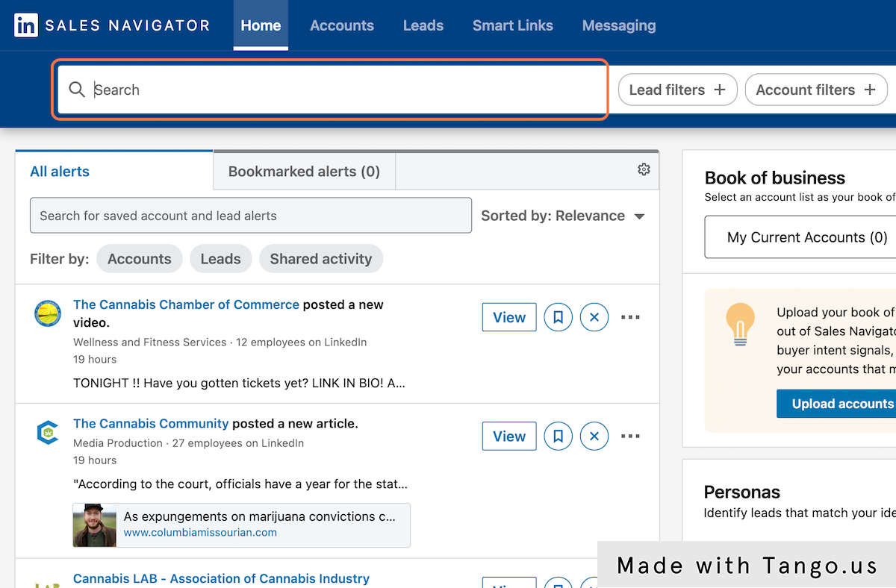Screen dimensions: 896x588
Task: Open The Cannabis Chamber of Commerce link
Action: 186,304
